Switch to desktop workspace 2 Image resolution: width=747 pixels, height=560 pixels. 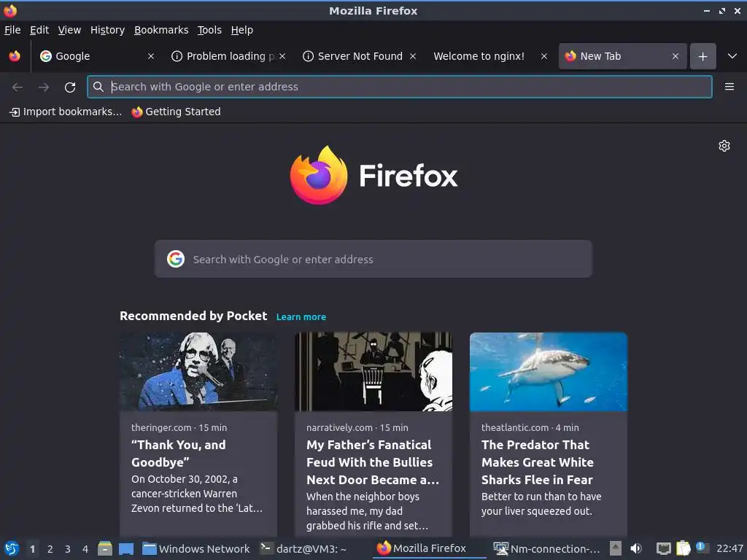pos(50,549)
